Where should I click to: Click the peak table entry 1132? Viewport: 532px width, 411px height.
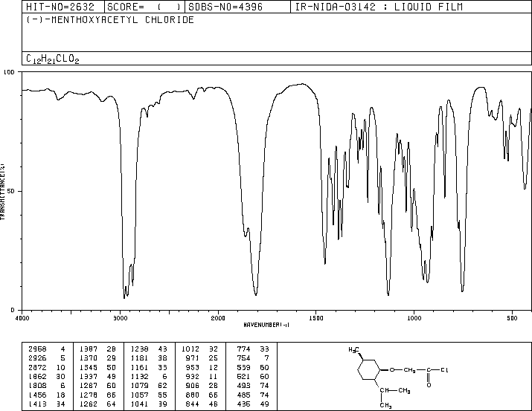click(139, 376)
